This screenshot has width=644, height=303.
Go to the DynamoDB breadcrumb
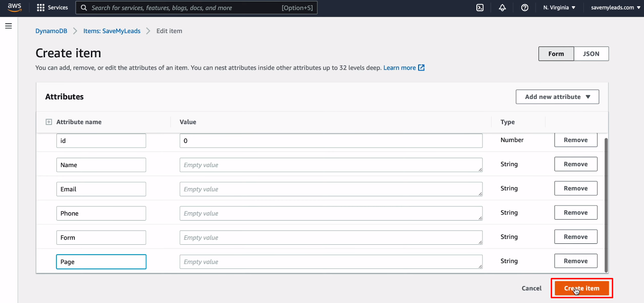[51, 31]
